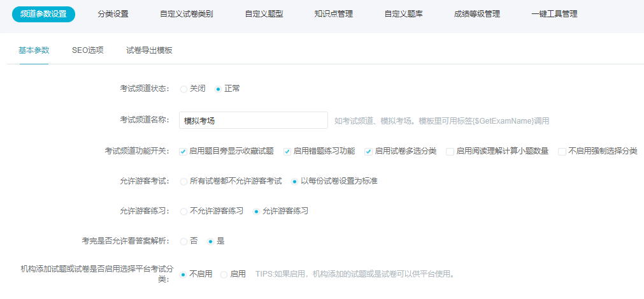Screen dimensions: 644x299
Task: Check 不启用强制选择分类 option
Action: 561,152
